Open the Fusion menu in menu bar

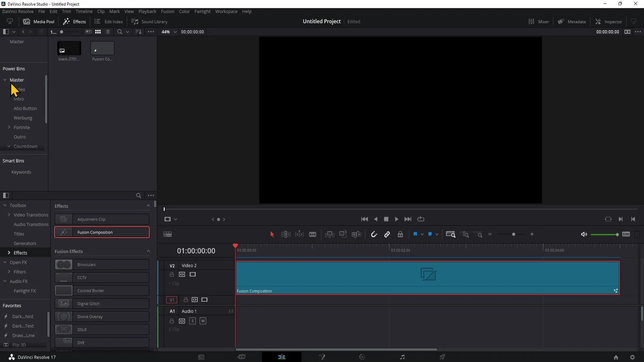[167, 11]
